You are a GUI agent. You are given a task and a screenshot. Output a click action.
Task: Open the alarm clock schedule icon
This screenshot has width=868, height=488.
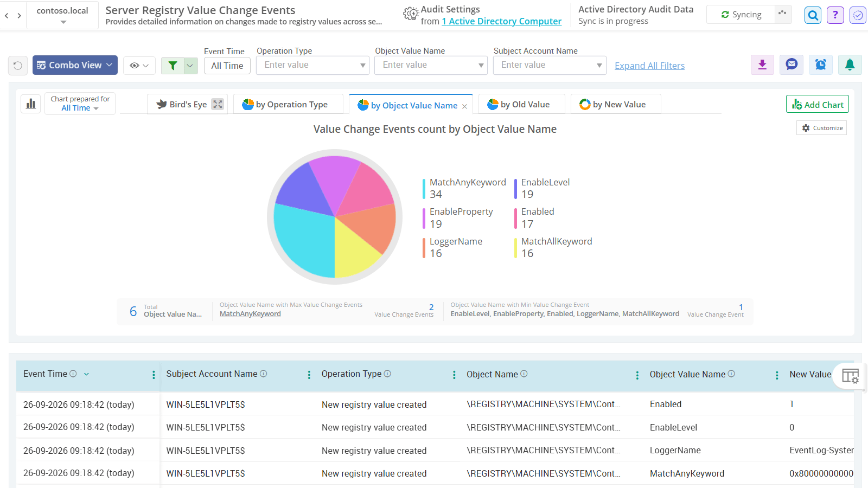(821, 65)
